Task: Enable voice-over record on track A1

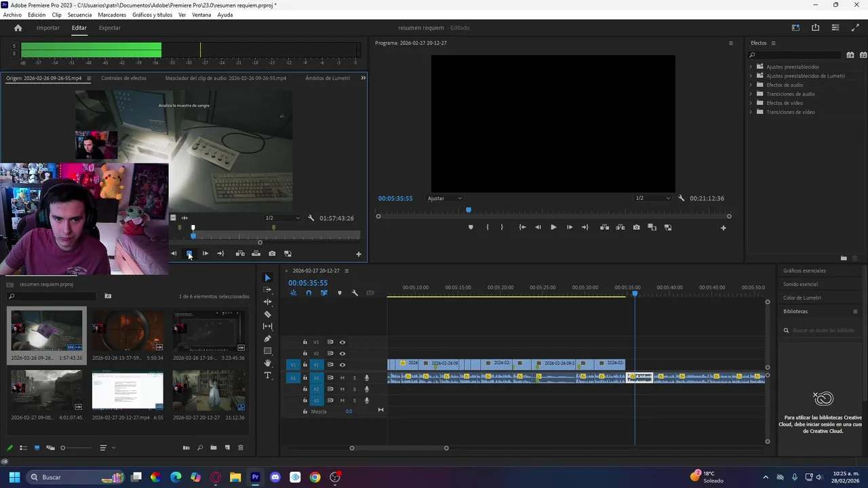Action: [367, 378]
